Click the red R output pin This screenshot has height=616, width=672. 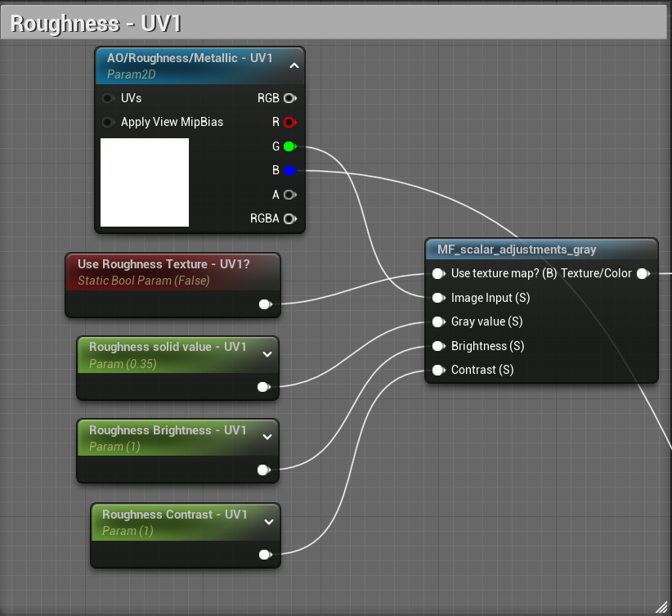coord(290,122)
